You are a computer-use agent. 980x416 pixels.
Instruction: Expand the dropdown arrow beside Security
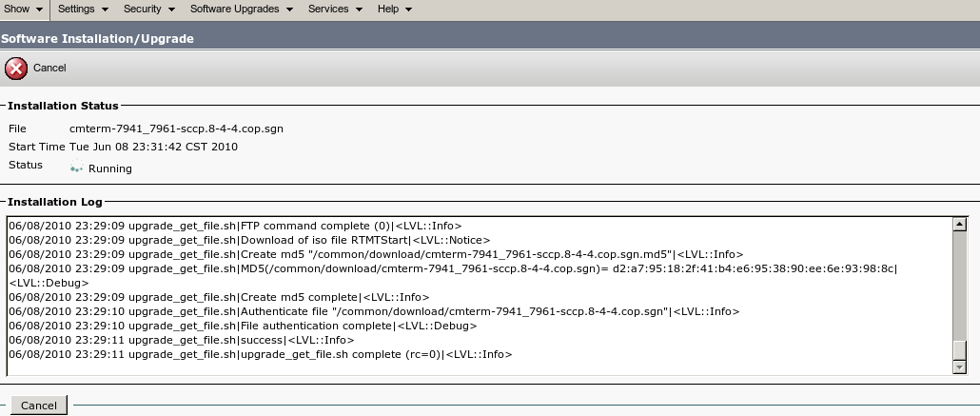click(x=171, y=10)
